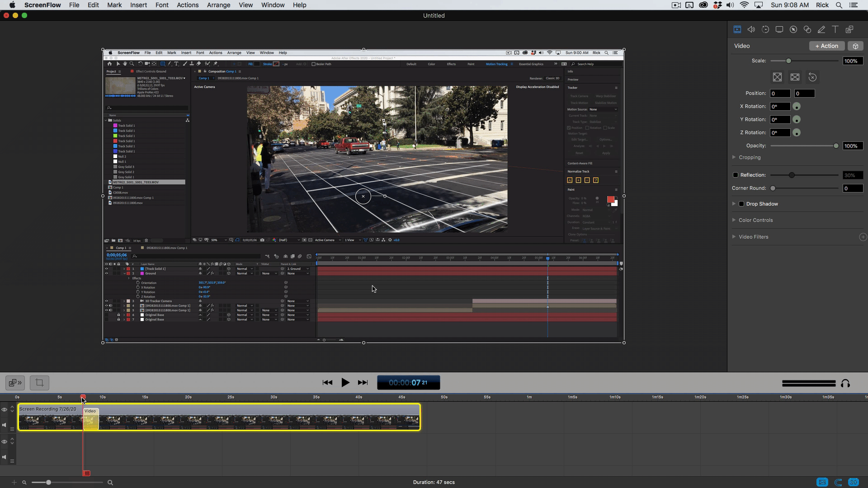Expand the Video Filters section
The image size is (868, 488).
(x=734, y=237)
